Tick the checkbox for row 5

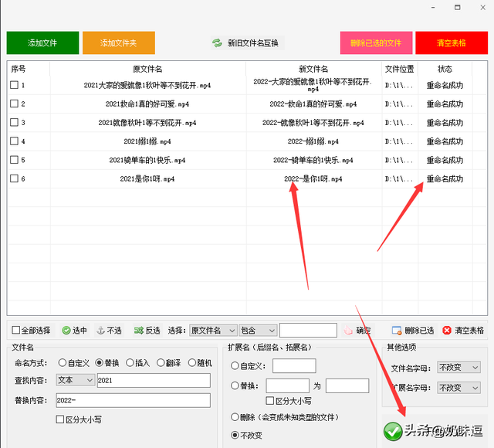pyautogui.click(x=14, y=160)
